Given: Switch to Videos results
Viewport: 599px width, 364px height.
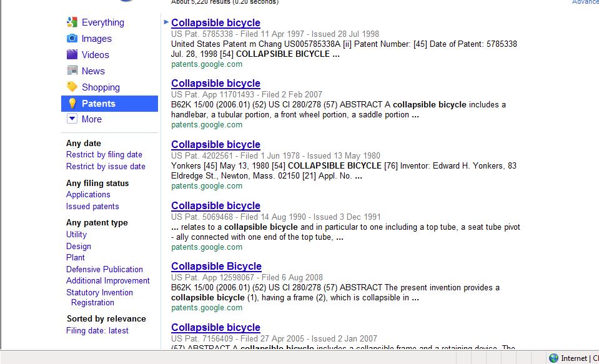Looking at the screenshot, I should tap(95, 54).
